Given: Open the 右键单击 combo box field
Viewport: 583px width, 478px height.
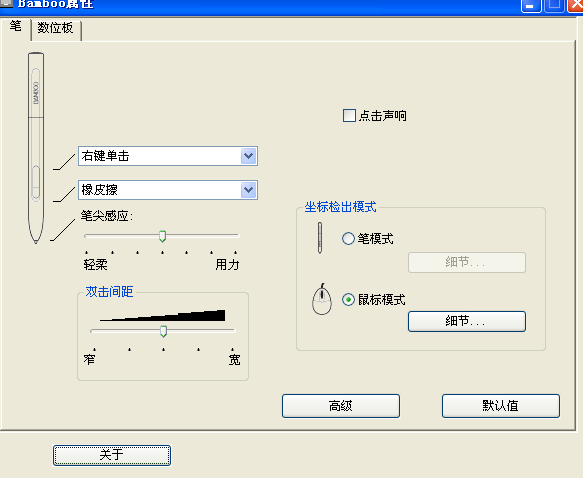Looking at the screenshot, I should [168, 156].
